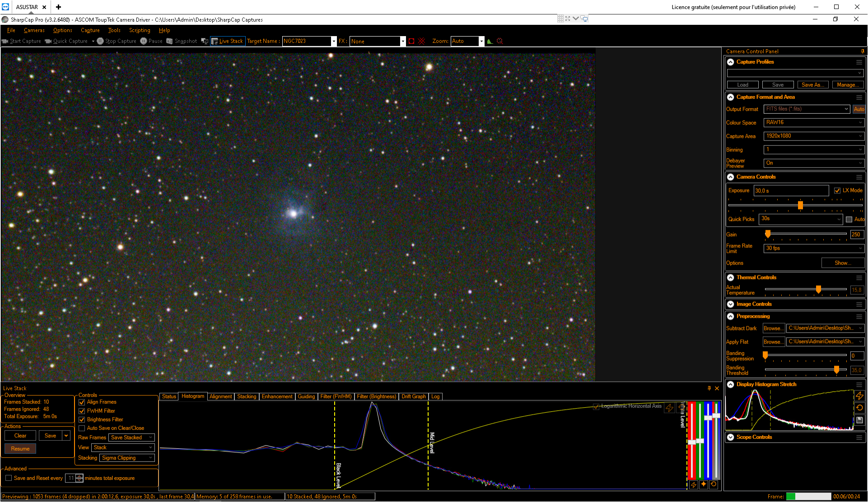868x502 pixels.
Task: Uncheck the FWHM Filter checkbox
Action: (82, 411)
